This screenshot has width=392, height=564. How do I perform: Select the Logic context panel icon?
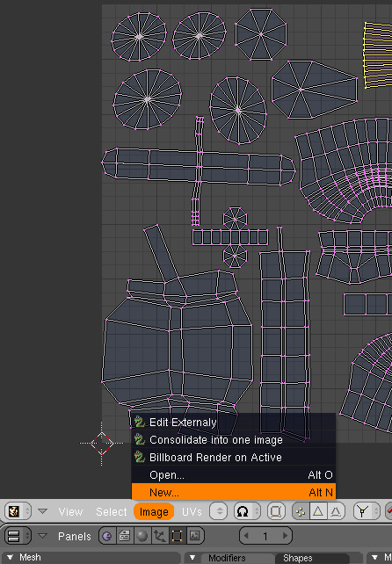coord(107,536)
